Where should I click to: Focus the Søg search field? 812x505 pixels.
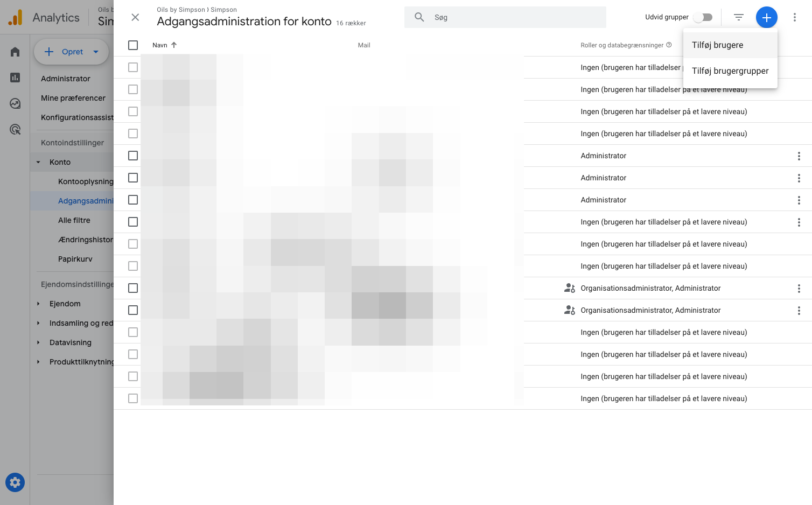[505, 17]
